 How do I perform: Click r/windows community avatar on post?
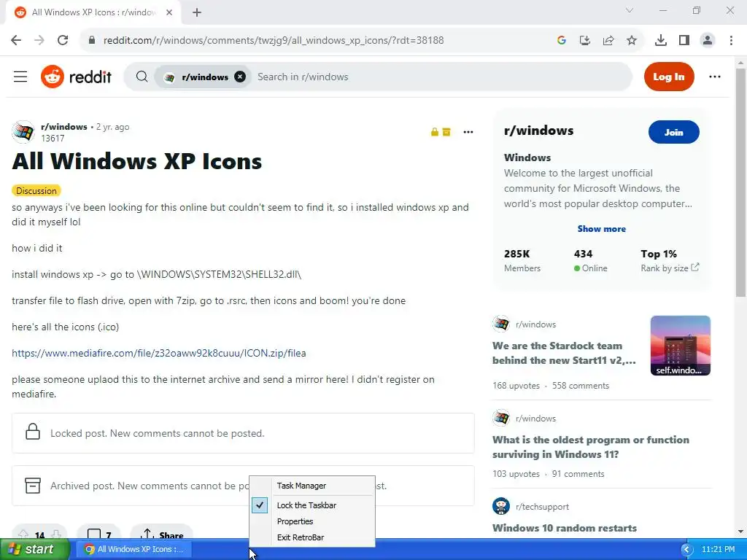pos(23,132)
